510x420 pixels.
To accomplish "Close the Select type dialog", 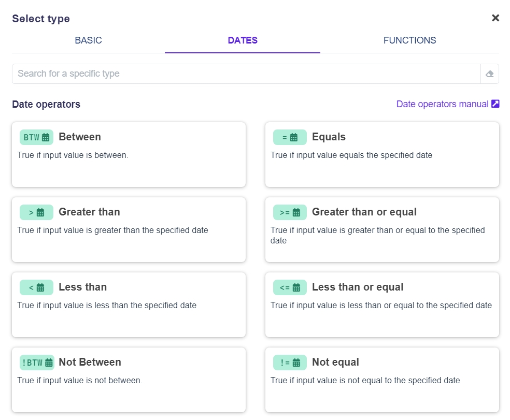I will (495, 18).
